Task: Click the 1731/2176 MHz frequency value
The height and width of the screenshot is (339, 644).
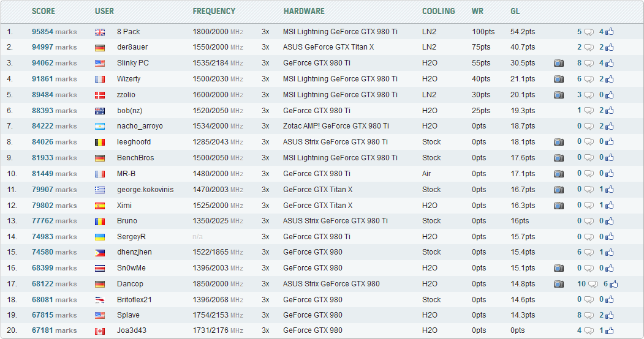Action: (218, 330)
